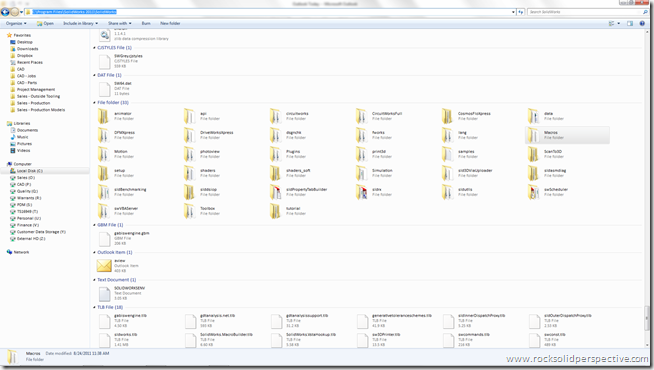Open the photoview folder
Screen dimensions: 654x370
pyautogui.click(x=203, y=154)
